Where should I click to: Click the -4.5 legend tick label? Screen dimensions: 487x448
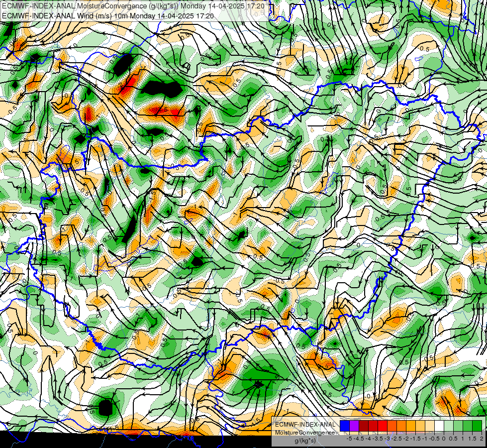359,439
